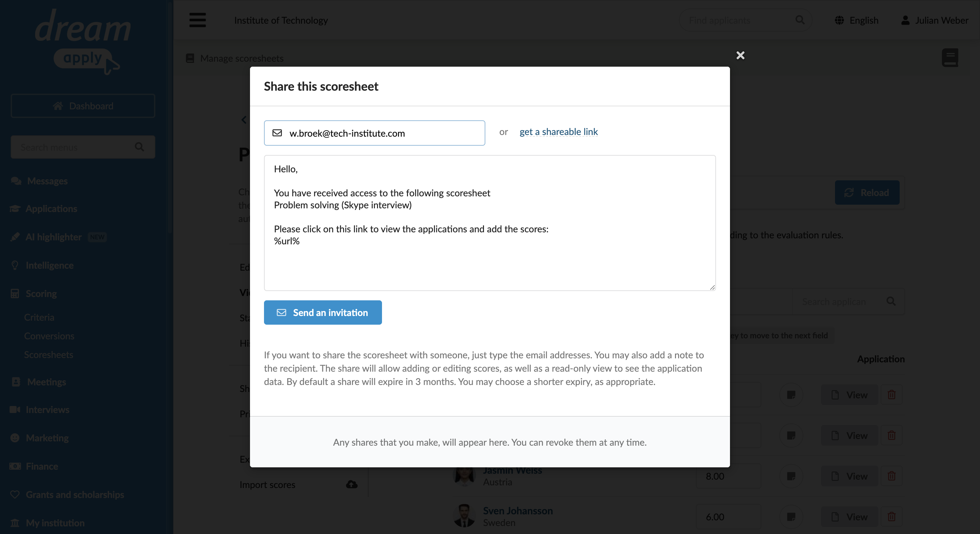
Task: Click the Institute of Technology title
Action: pos(281,20)
